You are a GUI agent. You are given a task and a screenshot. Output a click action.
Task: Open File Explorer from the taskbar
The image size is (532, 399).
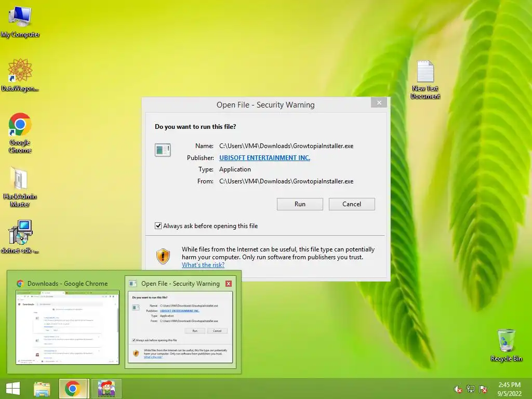[42, 389]
